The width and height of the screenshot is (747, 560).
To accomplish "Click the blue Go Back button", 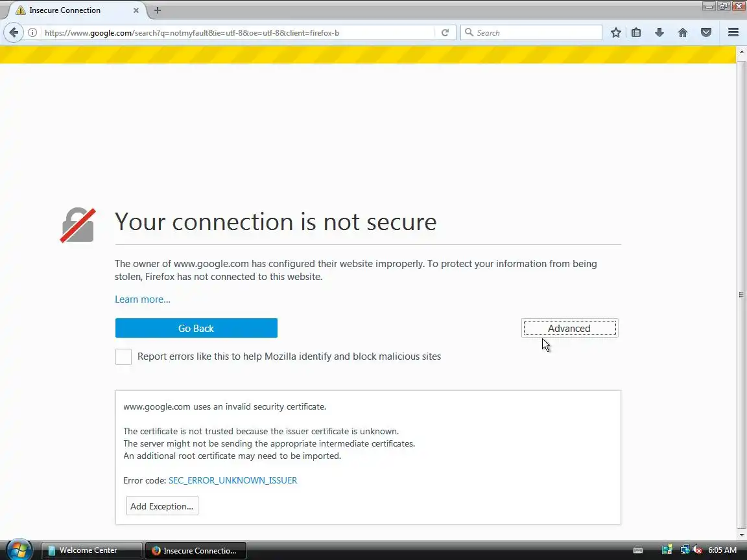I will click(x=196, y=328).
